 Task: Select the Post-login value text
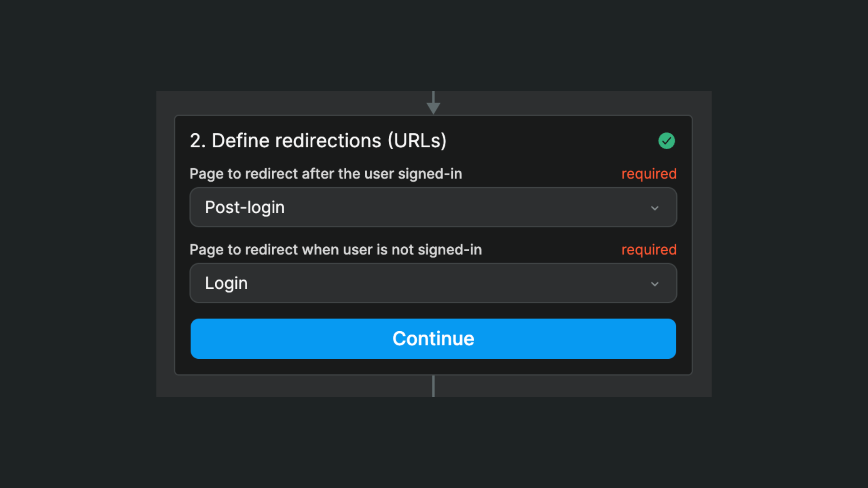point(245,207)
